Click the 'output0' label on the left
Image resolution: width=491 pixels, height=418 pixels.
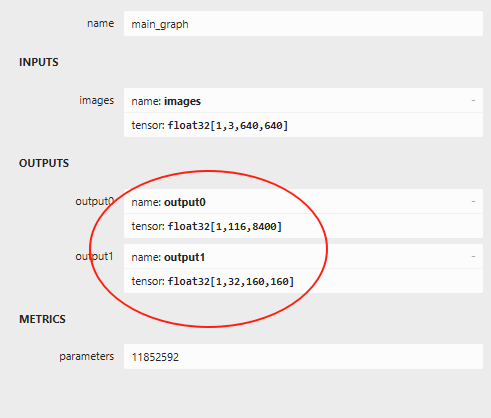[95, 202]
